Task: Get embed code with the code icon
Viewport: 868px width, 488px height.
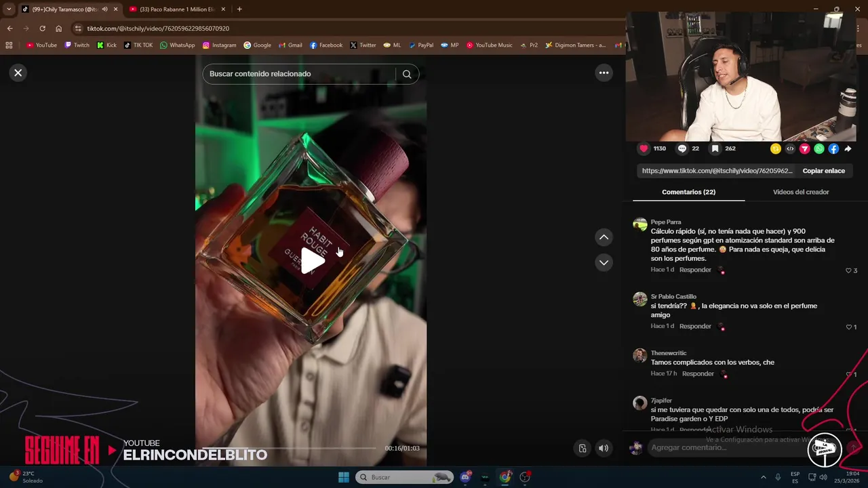Action: pos(790,148)
